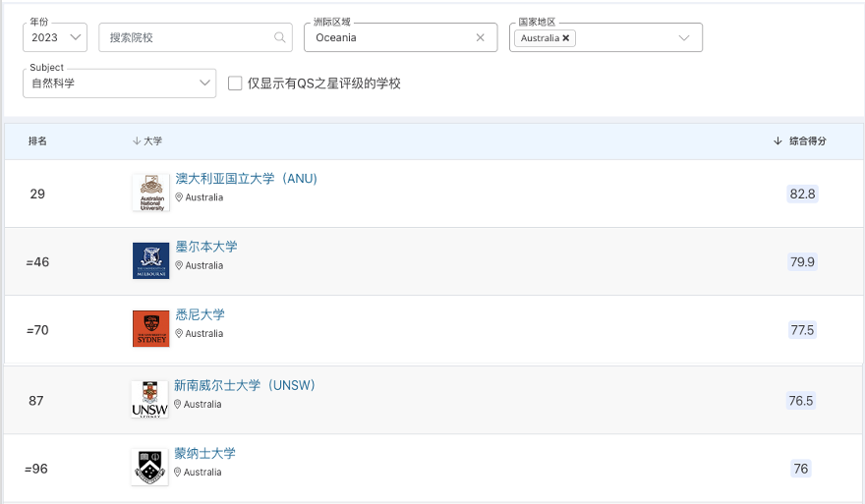Image resolution: width=865 pixels, height=504 pixels.
Task: Click the UNSW logo
Action: pos(149,399)
